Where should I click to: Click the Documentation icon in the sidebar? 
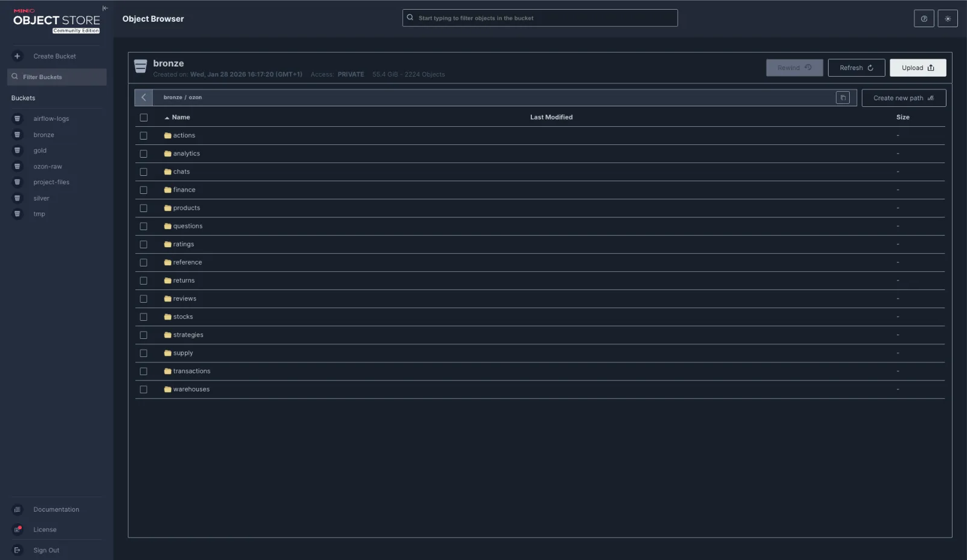tap(17, 510)
